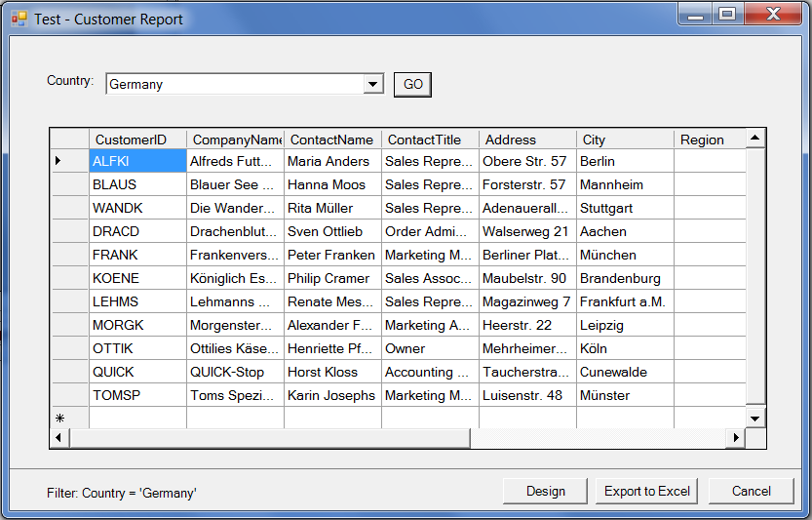Click the City column header
The width and height of the screenshot is (812, 520).
[625, 140]
